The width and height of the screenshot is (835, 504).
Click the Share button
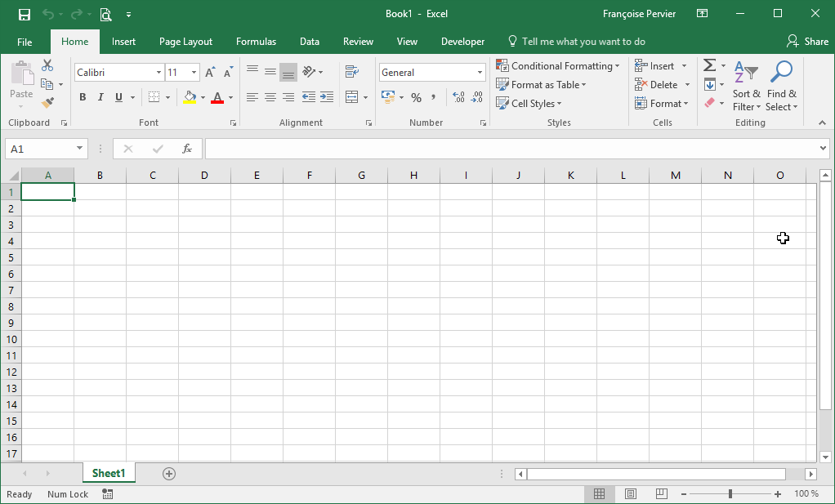pyautogui.click(x=807, y=42)
